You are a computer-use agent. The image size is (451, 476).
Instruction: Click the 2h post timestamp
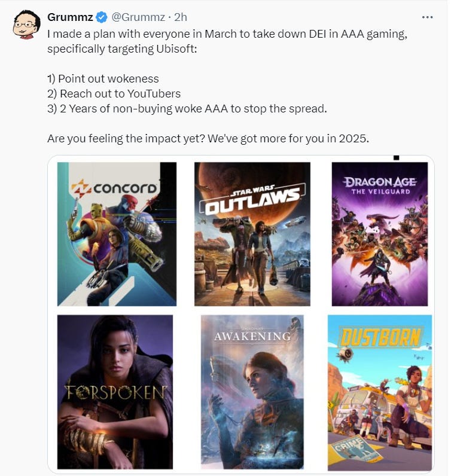coord(181,17)
